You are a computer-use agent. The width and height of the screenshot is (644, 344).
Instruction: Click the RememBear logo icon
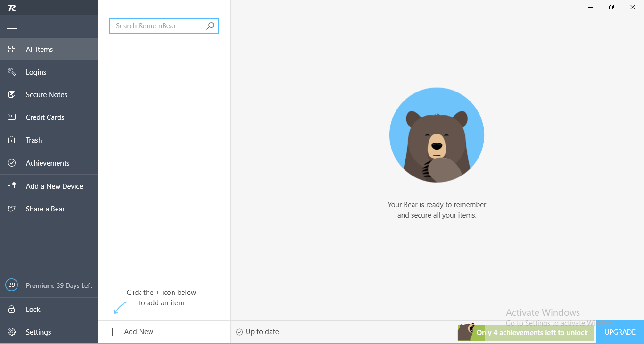pyautogui.click(x=12, y=8)
